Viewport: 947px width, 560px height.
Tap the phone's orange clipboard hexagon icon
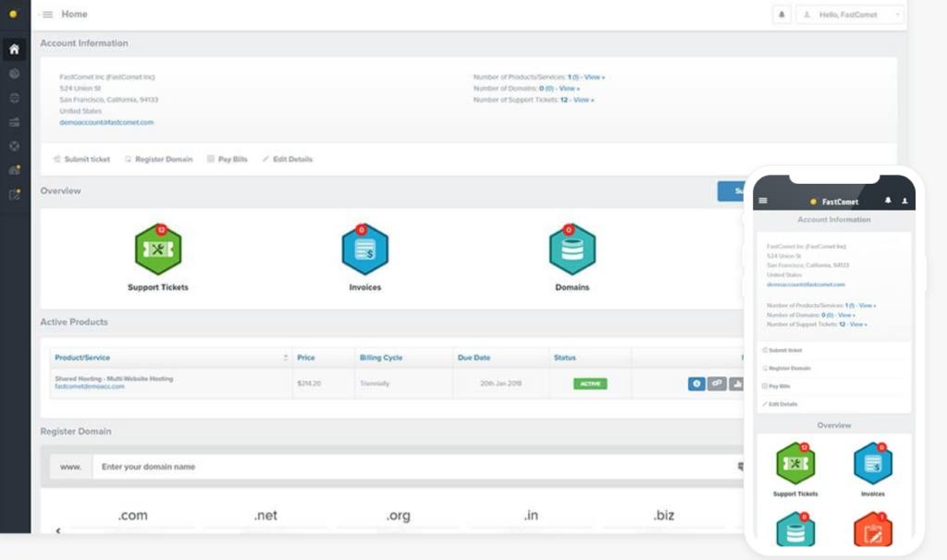(x=873, y=530)
